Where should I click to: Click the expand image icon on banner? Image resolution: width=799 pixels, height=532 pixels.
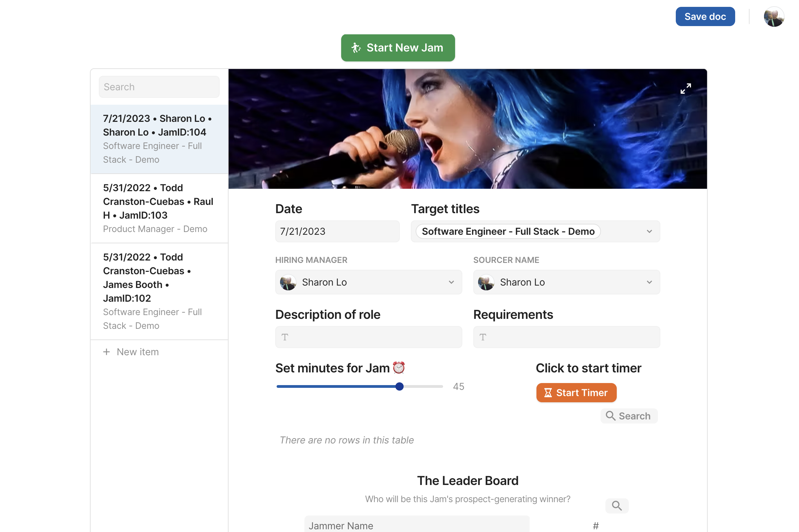click(685, 89)
